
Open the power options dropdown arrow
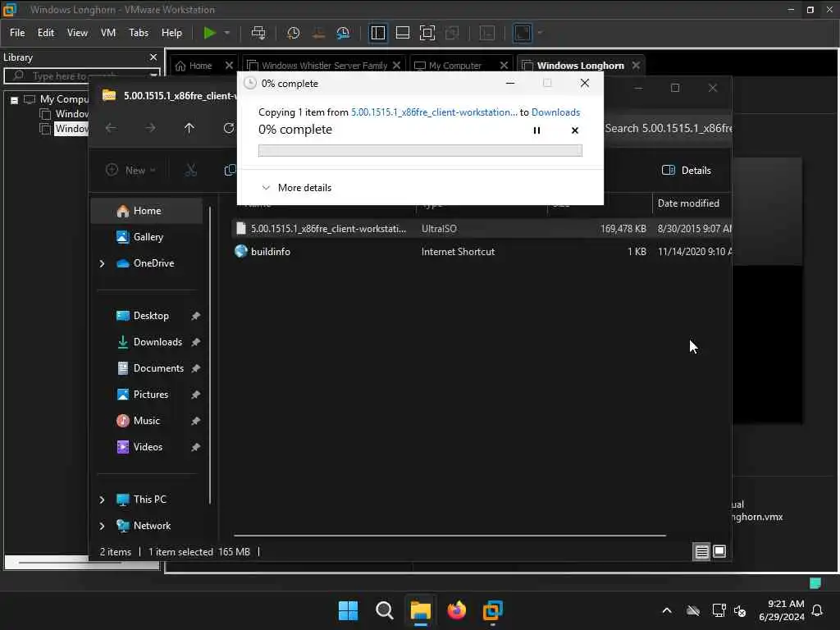pyautogui.click(x=227, y=33)
